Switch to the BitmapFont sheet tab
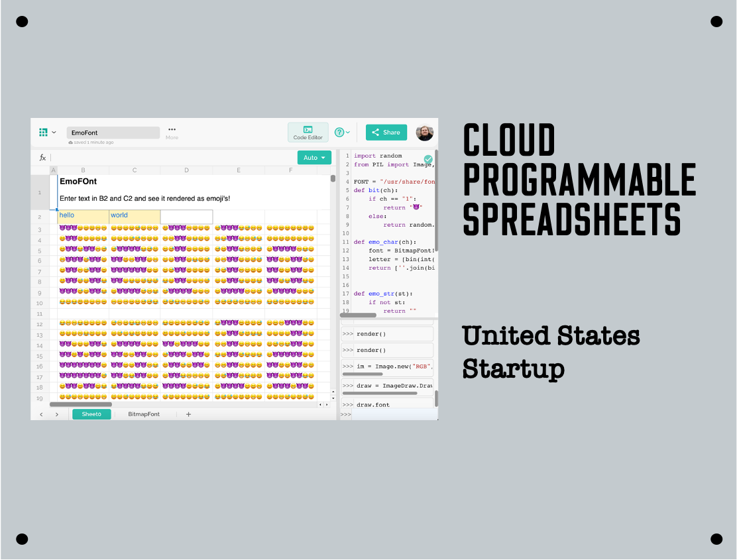This screenshot has height=560, width=737. 144,414
